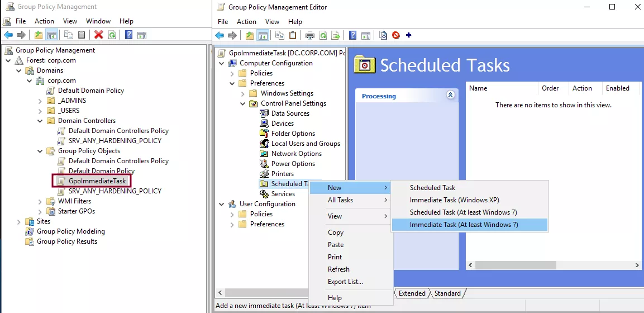Expand the _ADMINS organizational unit
Screen dimensions: 644x313
[x=40, y=101]
